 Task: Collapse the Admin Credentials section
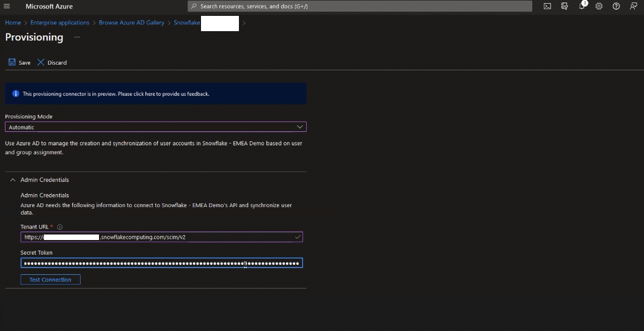[x=13, y=180]
